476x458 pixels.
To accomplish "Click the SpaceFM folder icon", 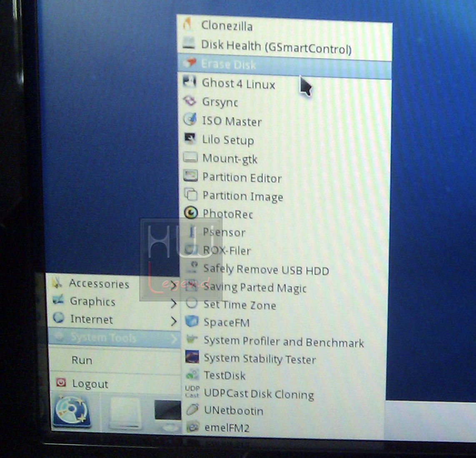I will point(192,321).
